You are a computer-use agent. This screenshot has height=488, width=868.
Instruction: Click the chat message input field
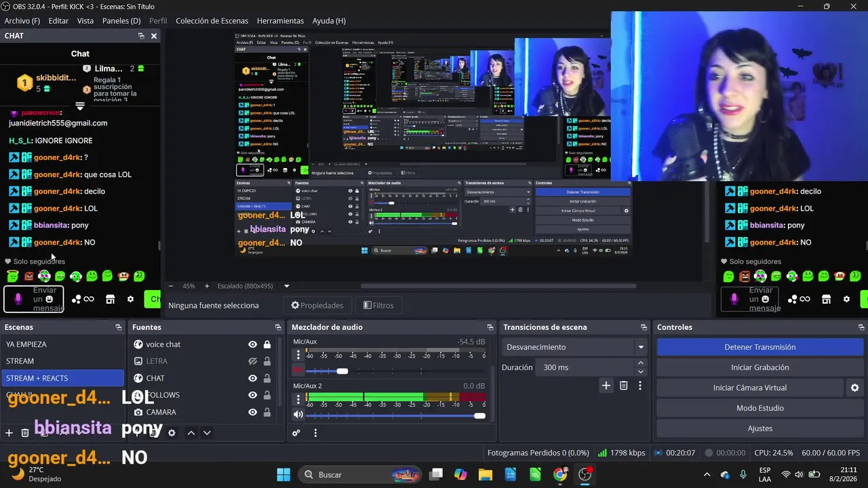[x=34, y=299]
